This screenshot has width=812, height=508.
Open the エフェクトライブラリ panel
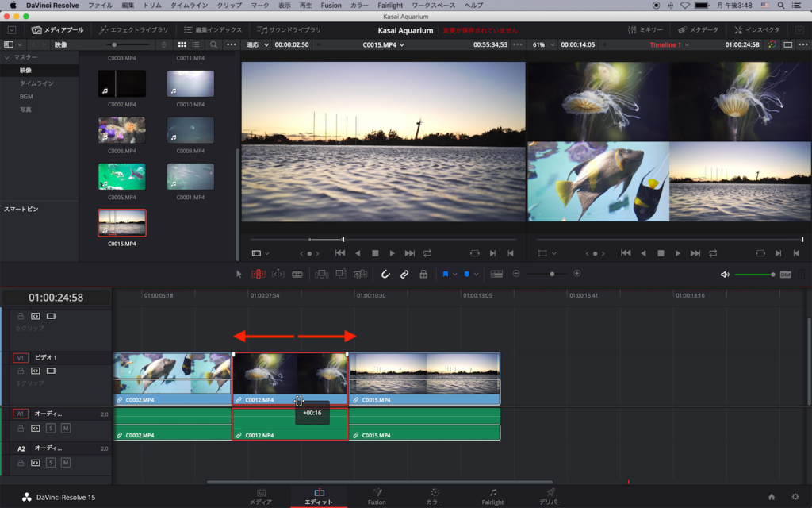[133, 30]
